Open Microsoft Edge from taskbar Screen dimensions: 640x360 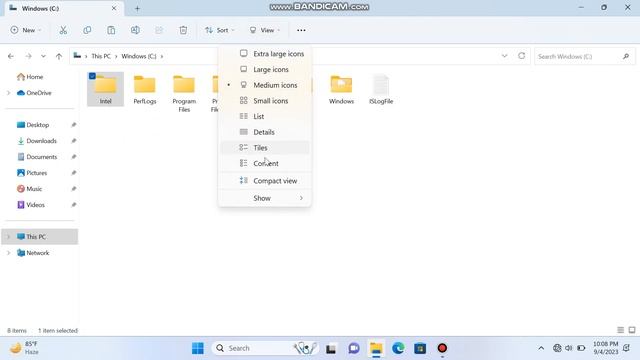click(x=398, y=348)
